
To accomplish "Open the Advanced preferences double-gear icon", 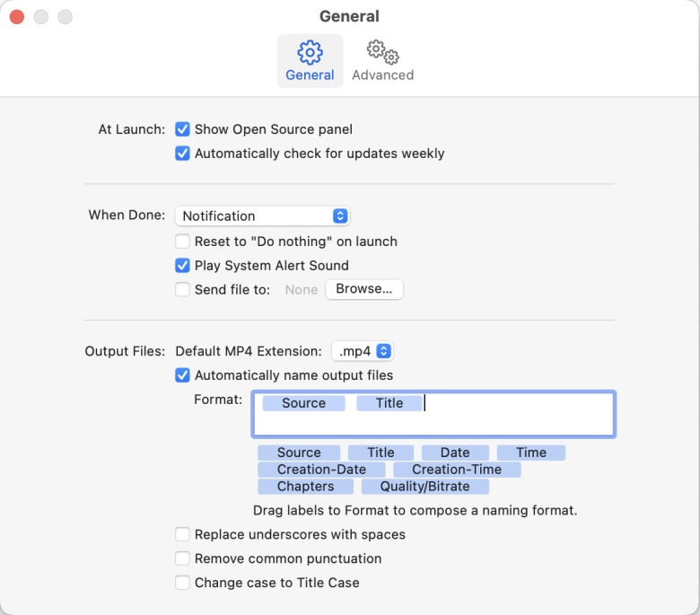I will tap(382, 52).
